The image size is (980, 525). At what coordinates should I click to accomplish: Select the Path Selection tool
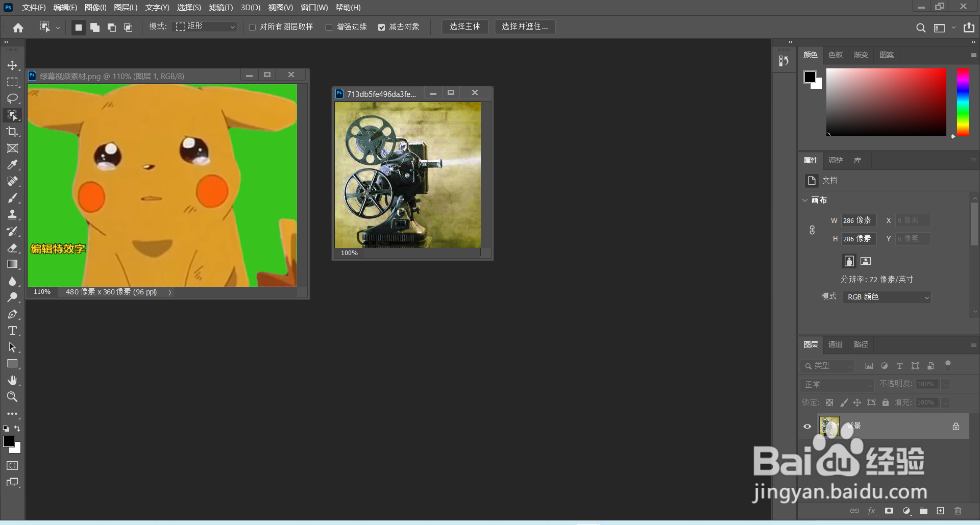point(12,347)
